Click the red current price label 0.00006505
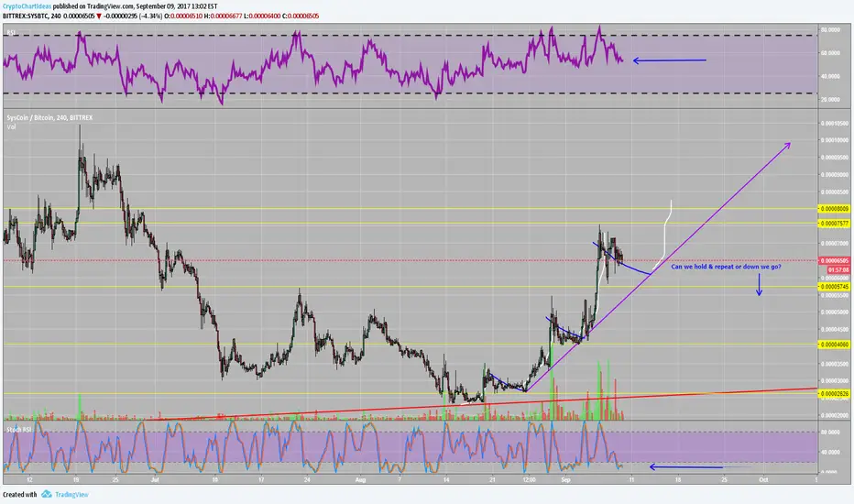 (834, 260)
